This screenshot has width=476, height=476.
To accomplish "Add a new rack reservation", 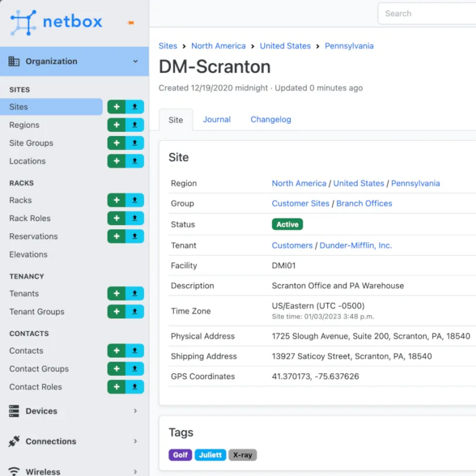I will click(x=116, y=236).
